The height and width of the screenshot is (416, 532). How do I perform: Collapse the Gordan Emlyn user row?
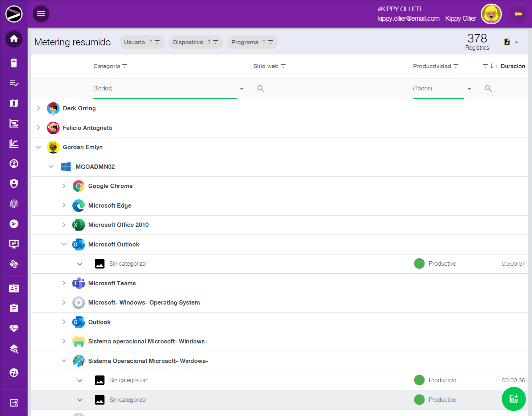pos(38,147)
